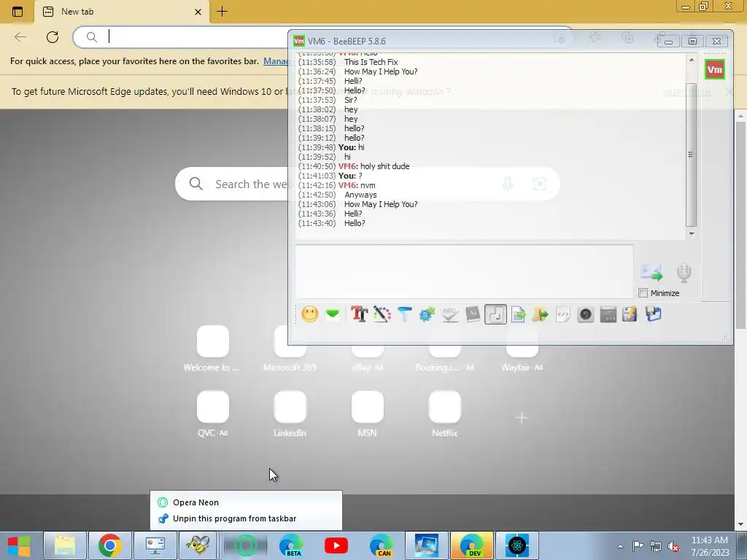Click the code snippet </> icon
The width and height of the screenshot is (747, 560).
pos(563,314)
